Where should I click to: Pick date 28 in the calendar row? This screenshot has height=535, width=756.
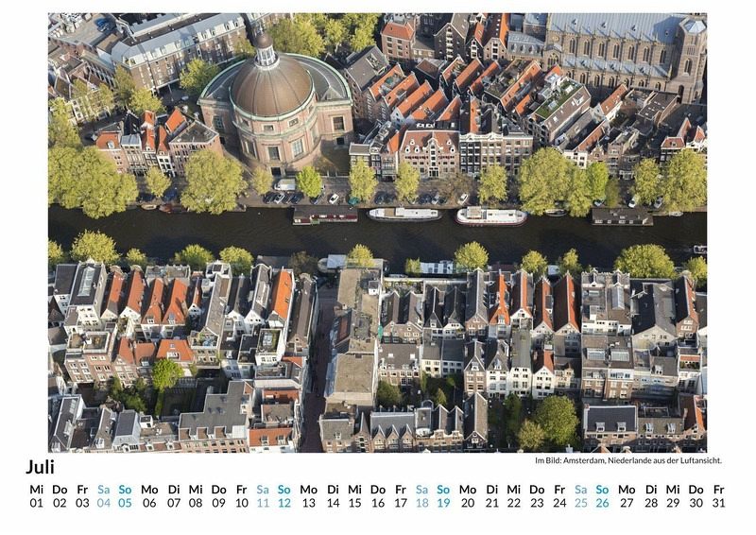click(651, 503)
